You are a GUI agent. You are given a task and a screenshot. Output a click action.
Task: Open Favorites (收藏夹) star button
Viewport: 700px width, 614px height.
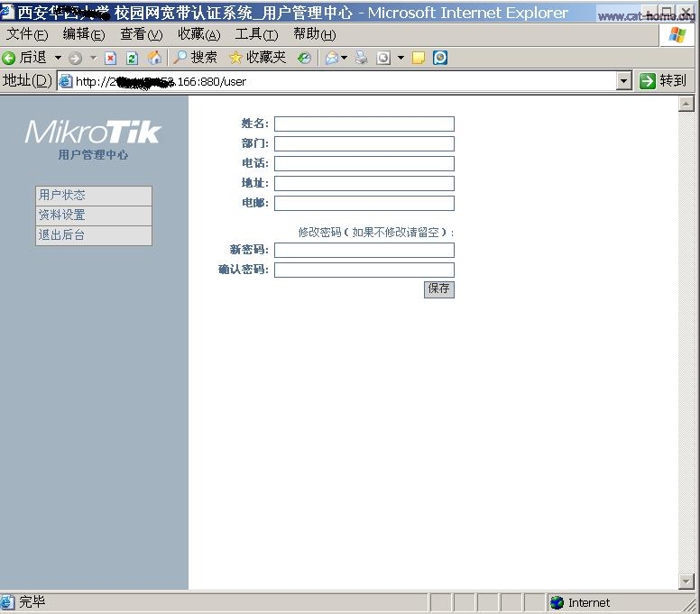[257, 58]
